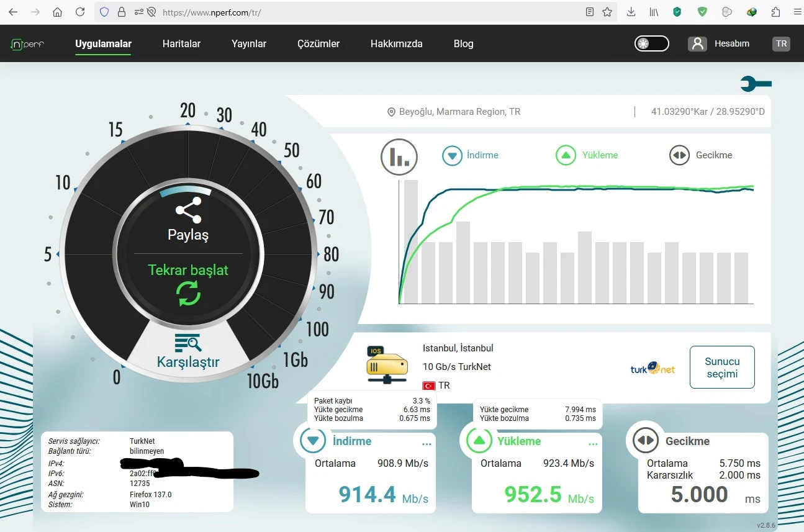Image resolution: width=804 pixels, height=532 pixels.
Task: Click the Sunucu seçimi button
Action: pyautogui.click(x=722, y=367)
